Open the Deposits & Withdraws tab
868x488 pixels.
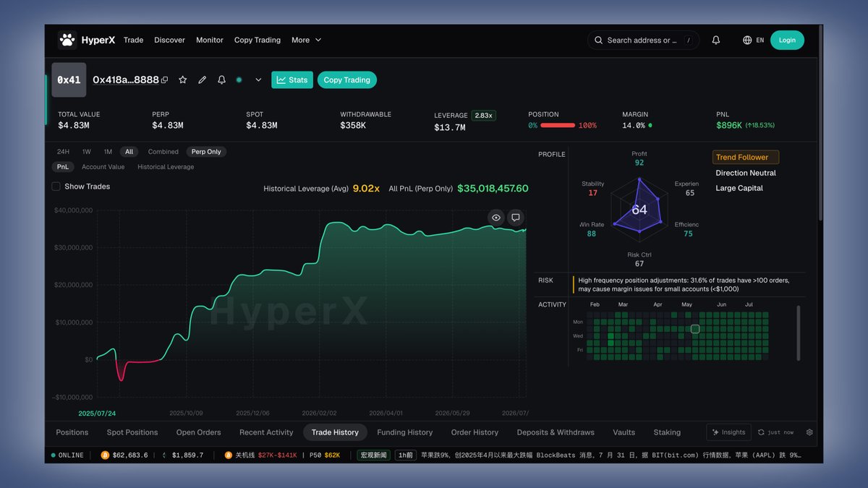pos(556,432)
